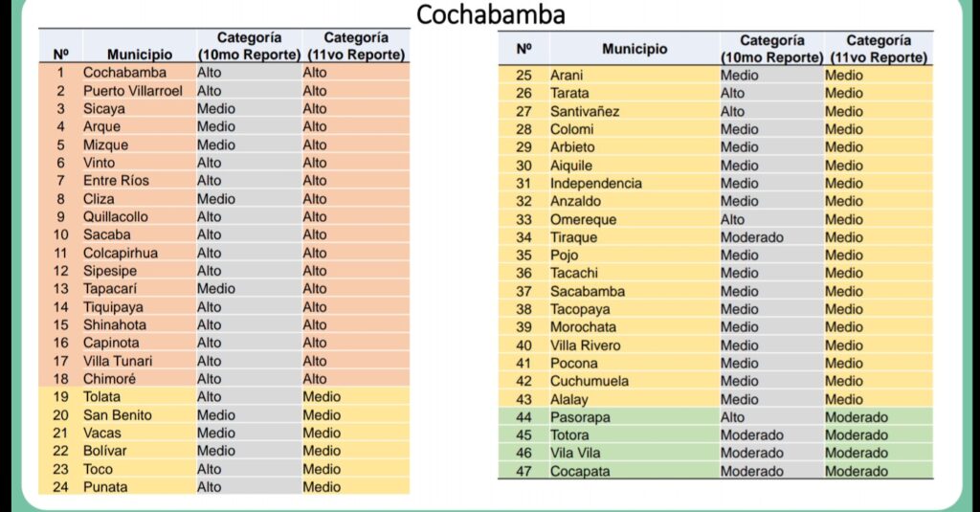
Task: Select the San Benito row
Action: (x=117, y=415)
